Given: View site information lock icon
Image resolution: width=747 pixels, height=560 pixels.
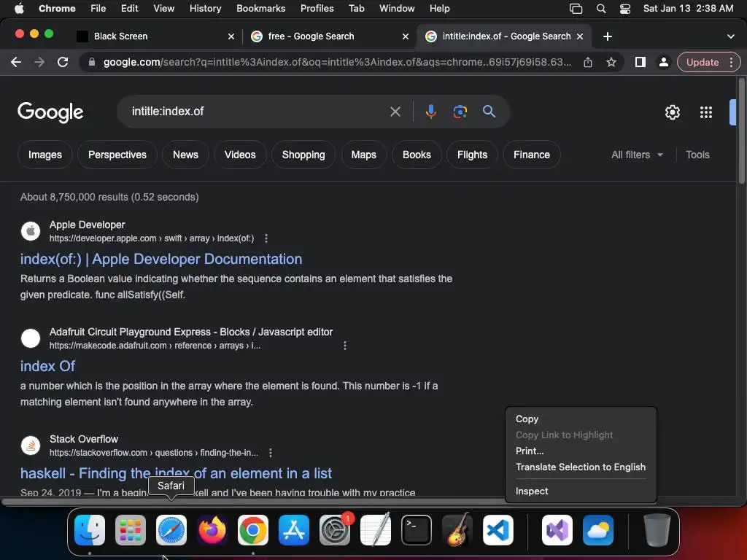Looking at the screenshot, I should (92, 62).
